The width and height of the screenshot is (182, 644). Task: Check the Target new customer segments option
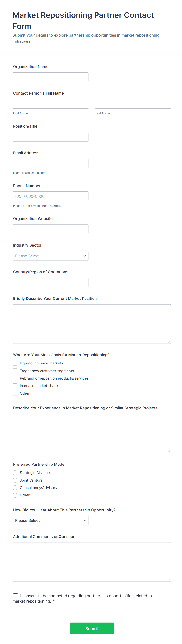pyautogui.click(x=15, y=371)
